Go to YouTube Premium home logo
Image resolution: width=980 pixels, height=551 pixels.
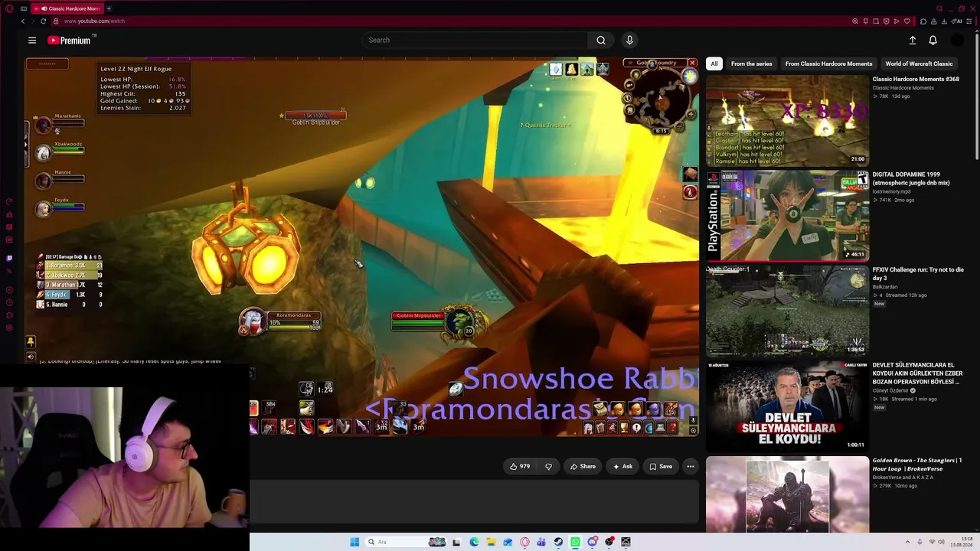coord(69,41)
